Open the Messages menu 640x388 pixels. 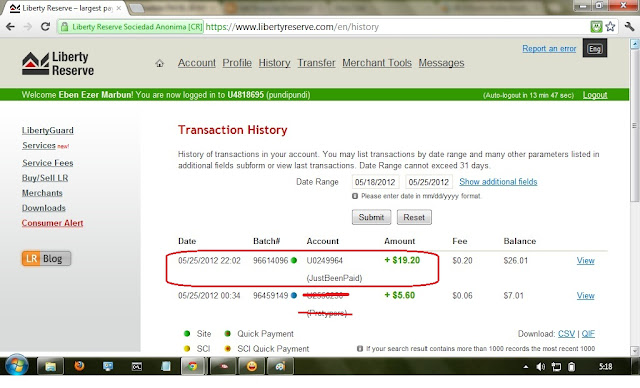pos(441,63)
